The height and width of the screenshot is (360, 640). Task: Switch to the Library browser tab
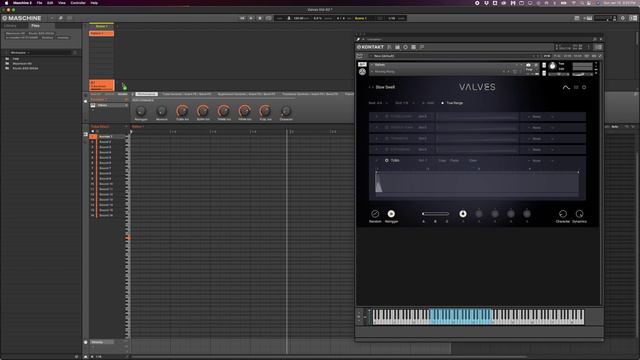click(10, 26)
